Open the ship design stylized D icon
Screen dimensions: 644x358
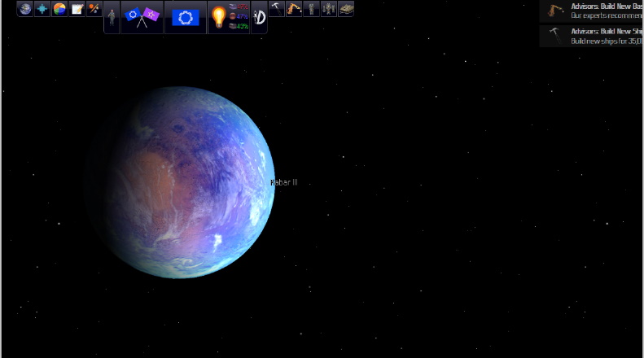[259, 17]
